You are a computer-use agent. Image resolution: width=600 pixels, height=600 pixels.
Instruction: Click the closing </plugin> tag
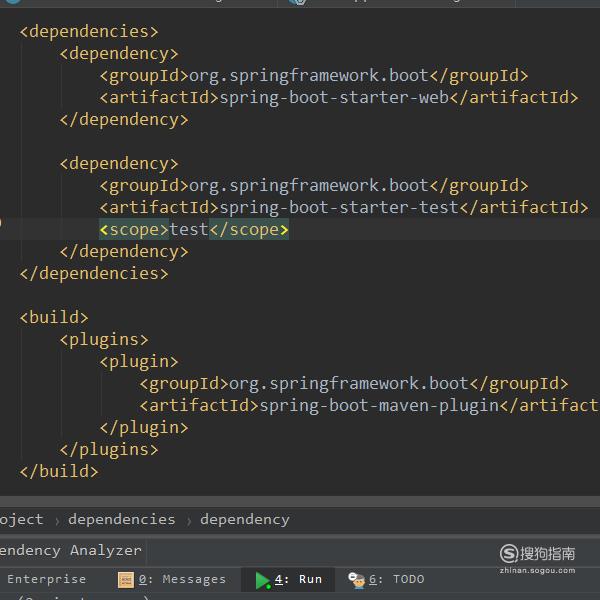coord(144,428)
